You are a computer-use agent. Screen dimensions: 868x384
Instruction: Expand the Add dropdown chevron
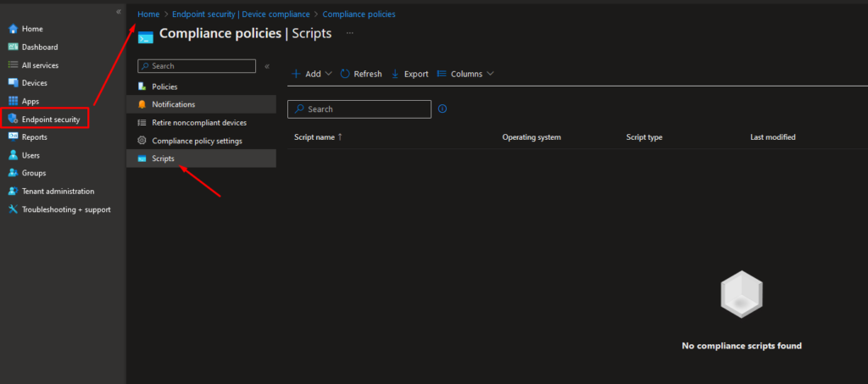tap(328, 74)
